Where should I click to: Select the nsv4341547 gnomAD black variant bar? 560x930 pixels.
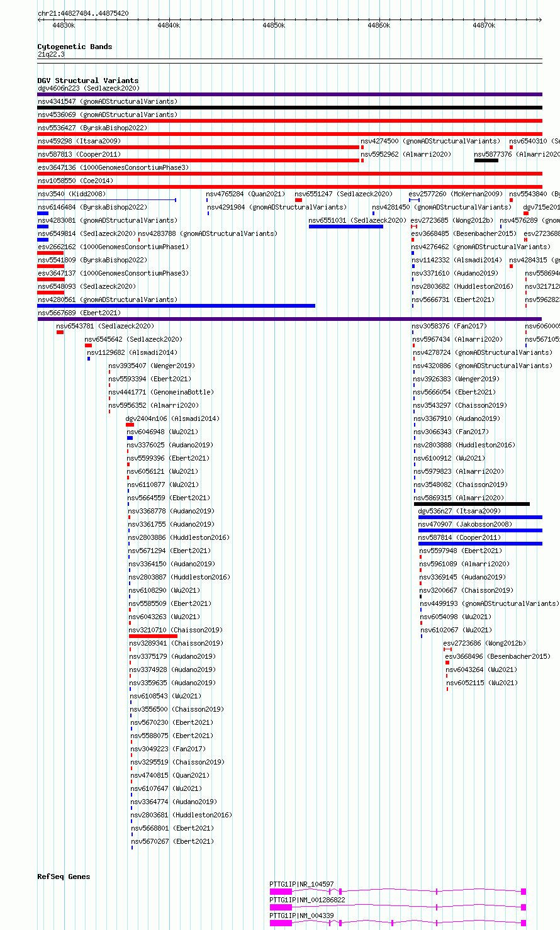(x=289, y=108)
